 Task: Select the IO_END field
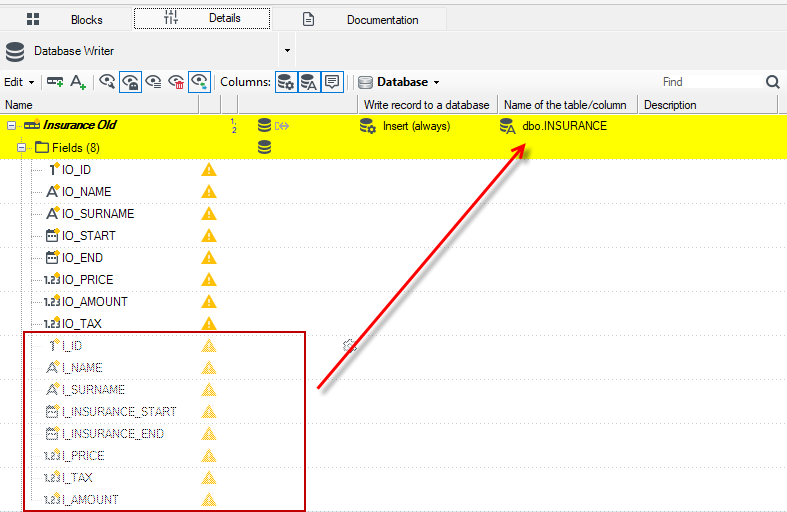pyautogui.click(x=82, y=258)
